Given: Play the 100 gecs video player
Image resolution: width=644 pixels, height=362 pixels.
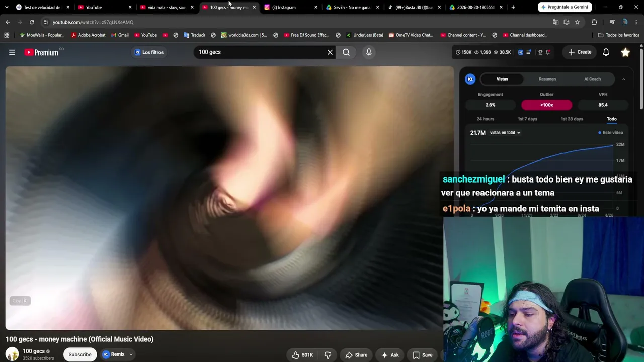Looking at the screenshot, I should pos(229,198).
